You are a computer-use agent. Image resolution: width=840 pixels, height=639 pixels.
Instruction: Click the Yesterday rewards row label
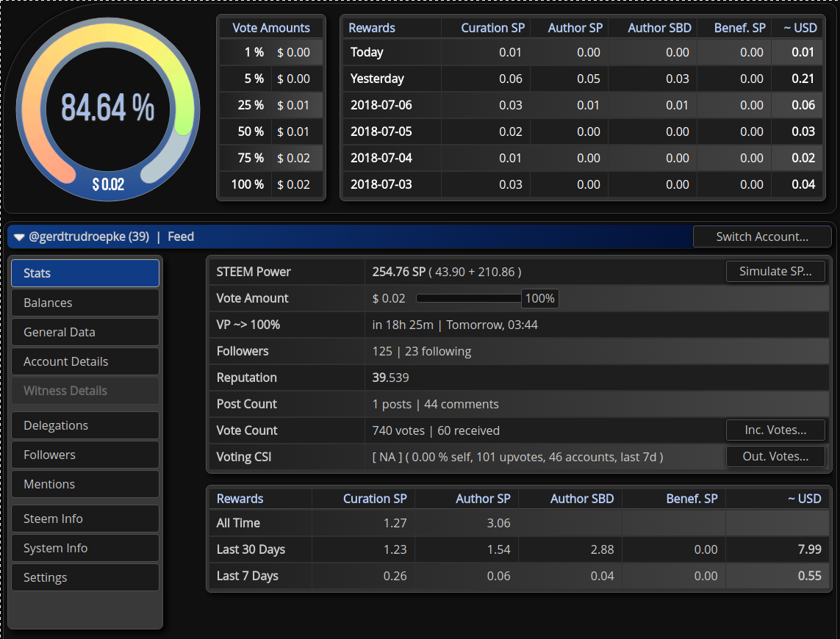(x=377, y=79)
